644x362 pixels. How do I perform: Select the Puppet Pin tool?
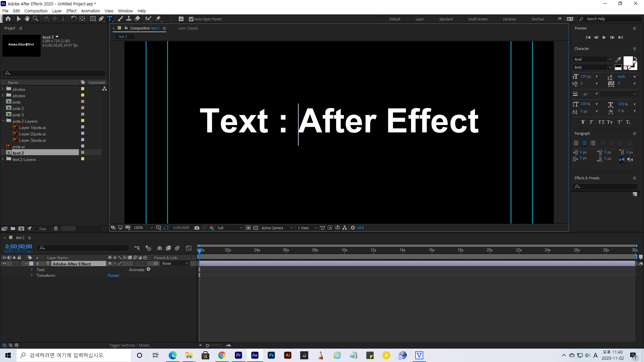(x=158, y=19)
